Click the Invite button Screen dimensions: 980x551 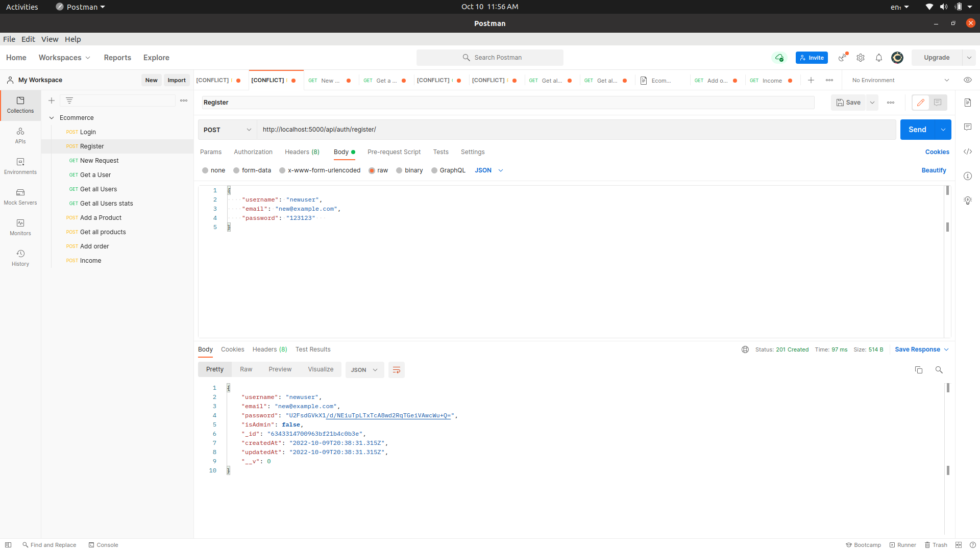[x=812, y=58]
